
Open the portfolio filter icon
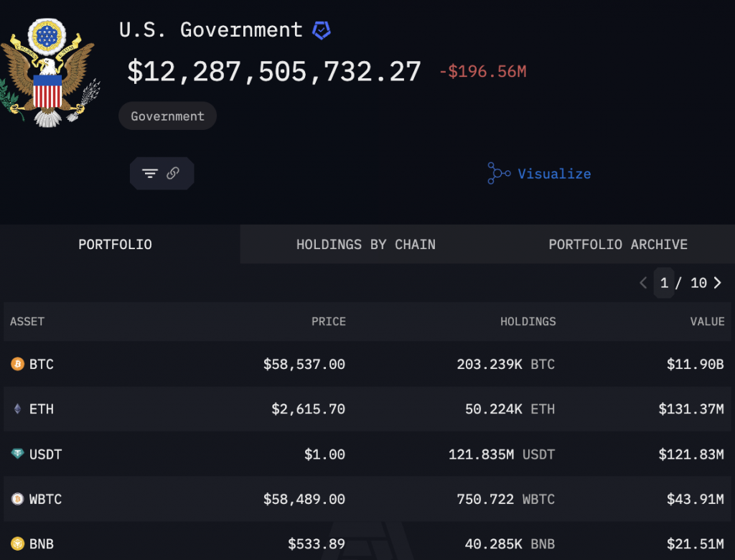[x=149, y=173]
